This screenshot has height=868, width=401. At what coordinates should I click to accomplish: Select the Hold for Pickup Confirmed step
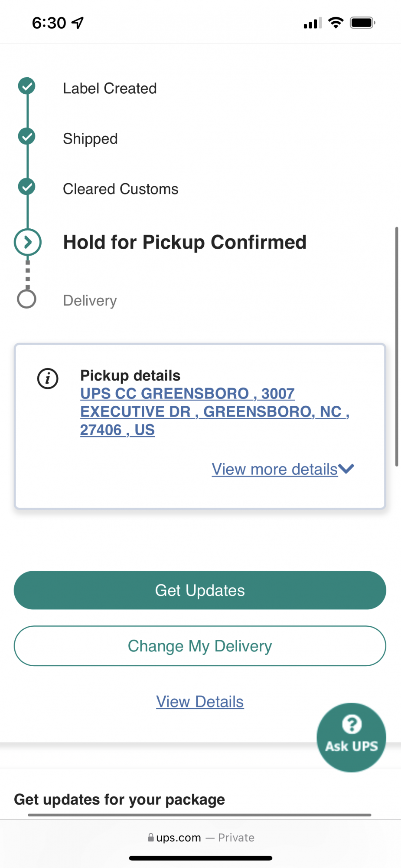[185, 242]
